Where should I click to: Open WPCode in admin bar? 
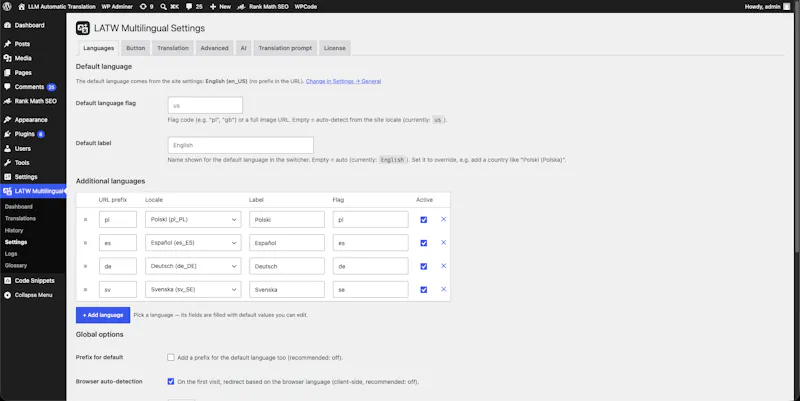point(306,7)
